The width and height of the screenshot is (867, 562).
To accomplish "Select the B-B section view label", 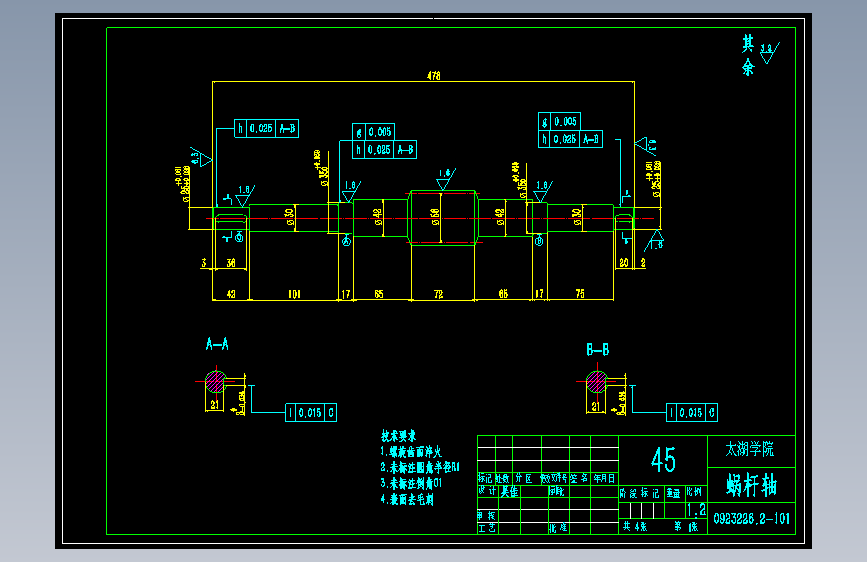I will point(597,350).
